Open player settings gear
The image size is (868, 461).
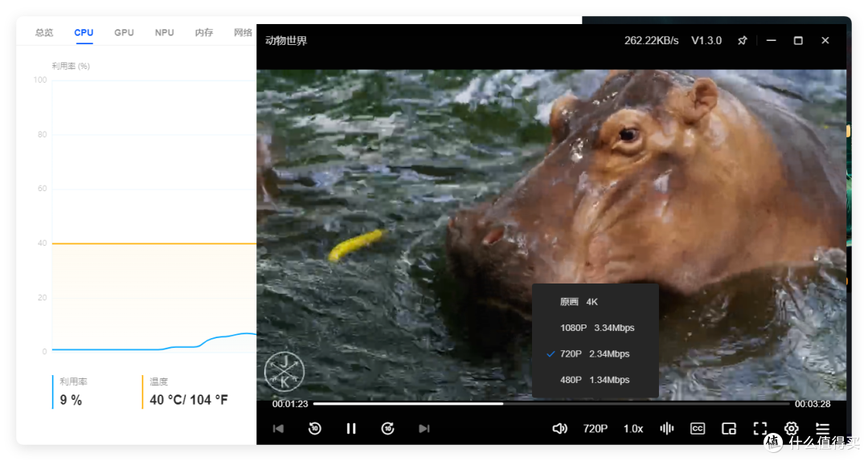tap(791, 428)
